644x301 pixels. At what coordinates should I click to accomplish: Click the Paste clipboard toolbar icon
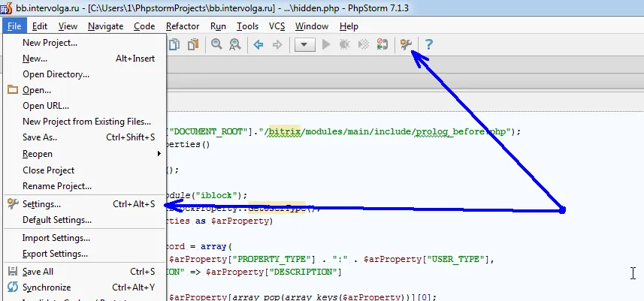click(193, 44)
